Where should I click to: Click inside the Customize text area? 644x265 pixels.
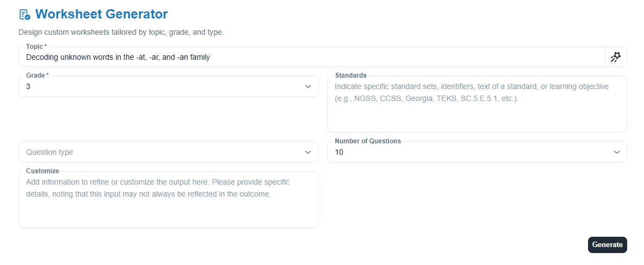point(168,206)
